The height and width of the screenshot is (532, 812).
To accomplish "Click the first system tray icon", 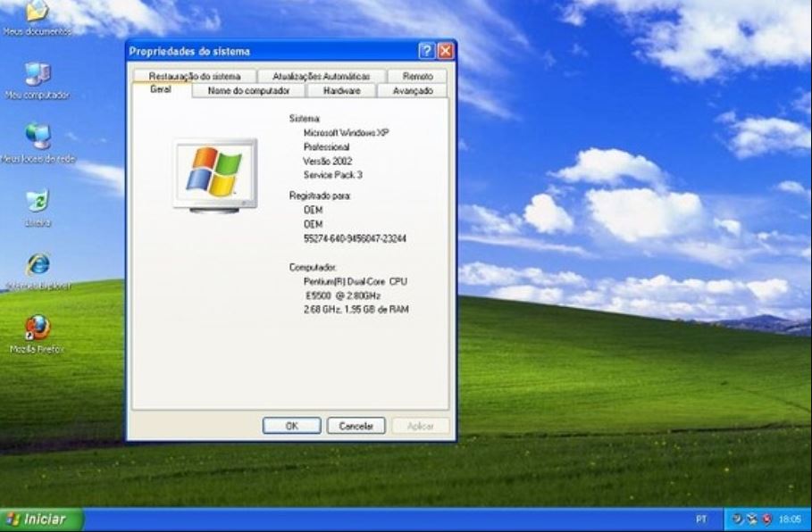I will click(737, 519).
